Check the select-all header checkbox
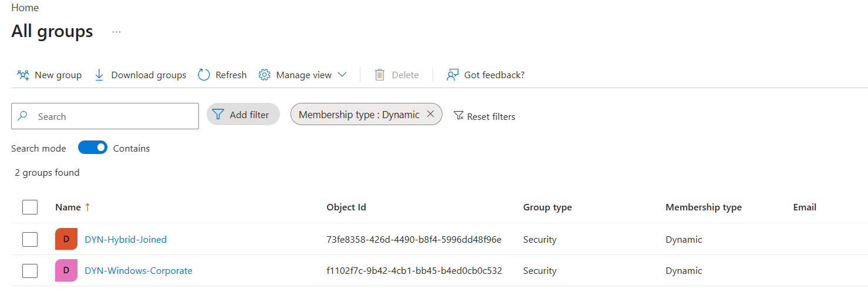868x305 pixels. click(30, 207)
